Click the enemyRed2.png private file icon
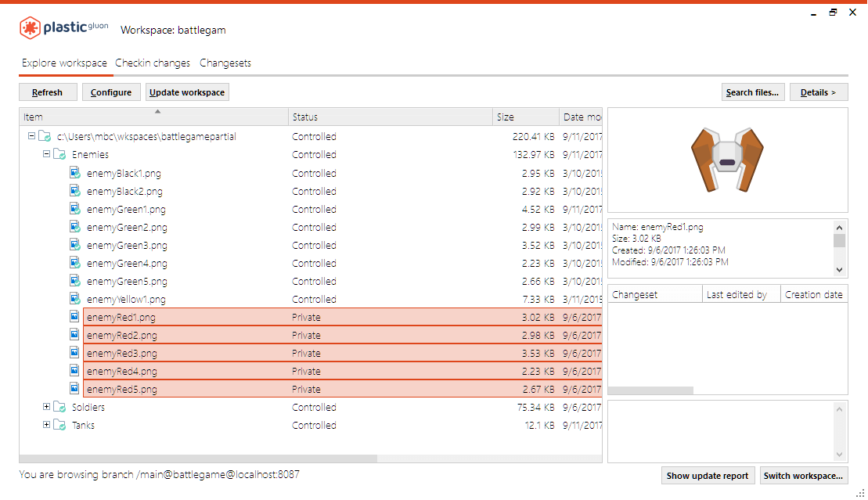Viewport: 868px width, 500px height. 74,335
